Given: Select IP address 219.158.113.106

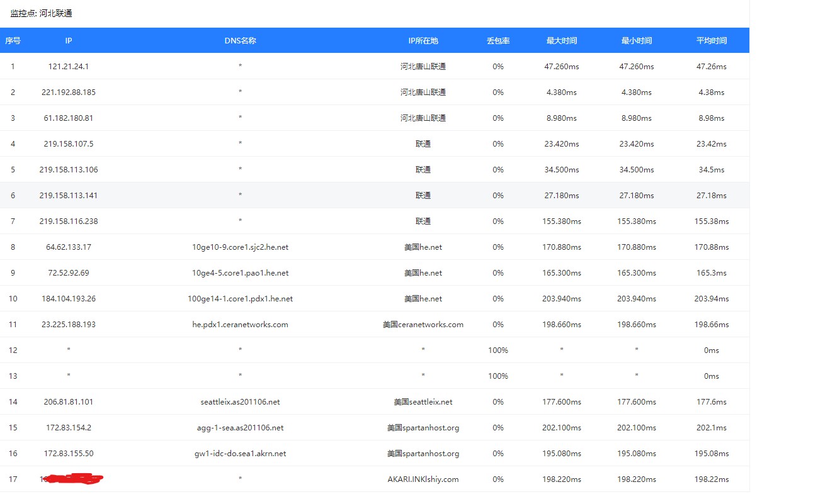Looking at the screenshot, I should 69,169.
